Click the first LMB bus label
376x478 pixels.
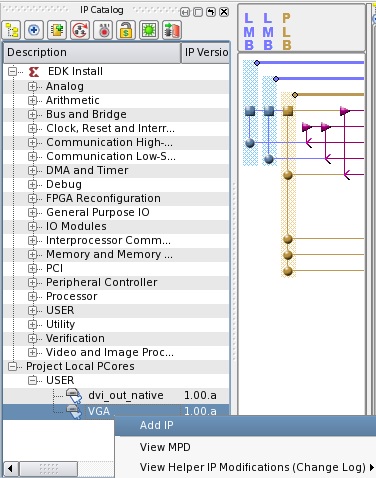pos(249,32)
